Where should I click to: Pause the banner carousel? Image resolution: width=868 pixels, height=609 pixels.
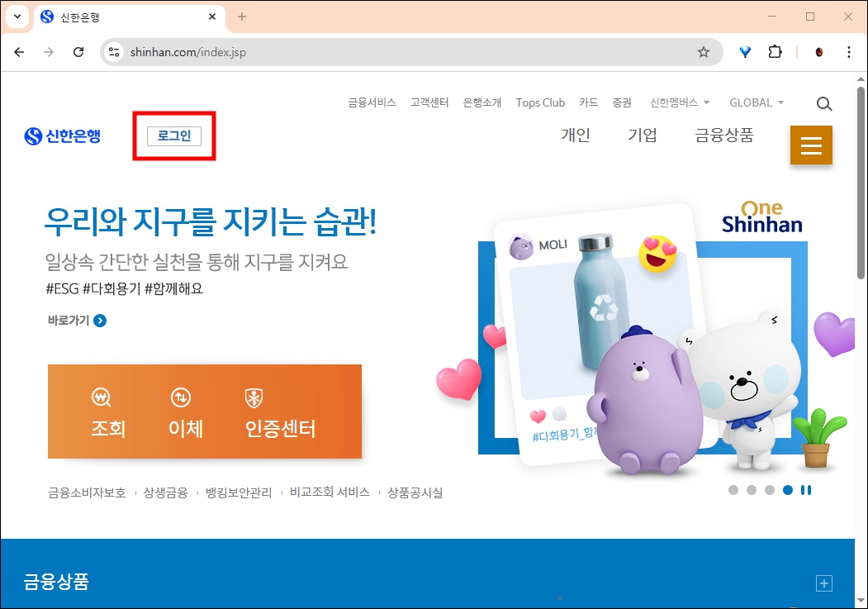coord(806,490)
